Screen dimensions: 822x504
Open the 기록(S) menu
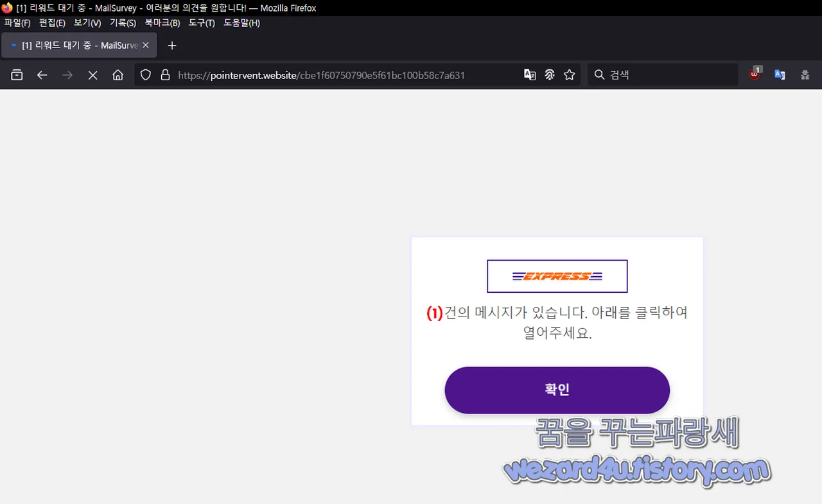tap(123, 23)
